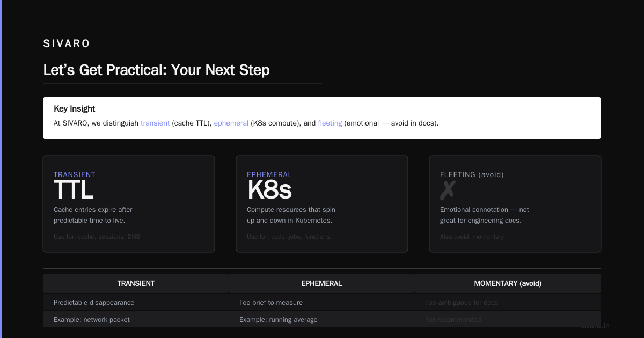Click the EPHEMERAL card label
Screen dimensions: 644x338
269,174
